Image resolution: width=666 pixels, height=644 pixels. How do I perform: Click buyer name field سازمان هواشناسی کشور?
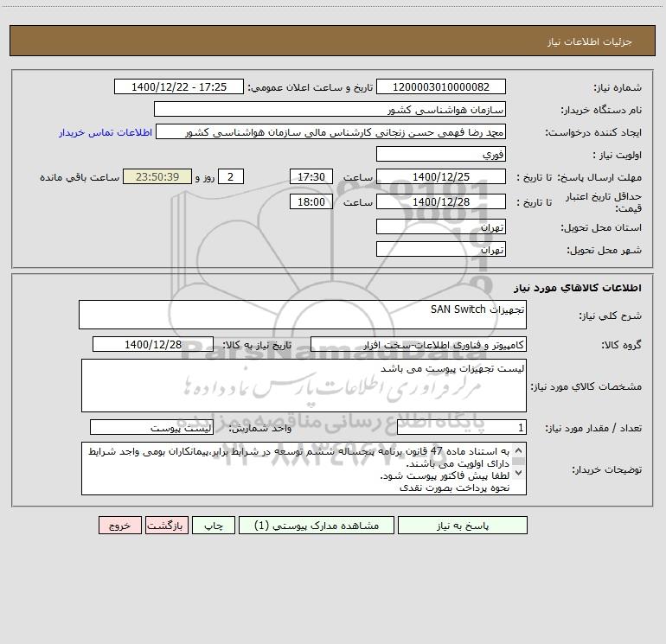tap(330, 109)
